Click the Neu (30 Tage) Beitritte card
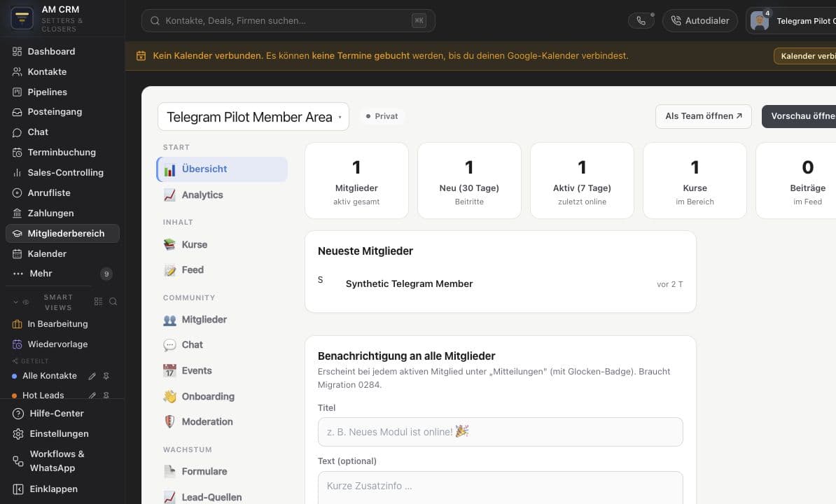 point(469,181)
